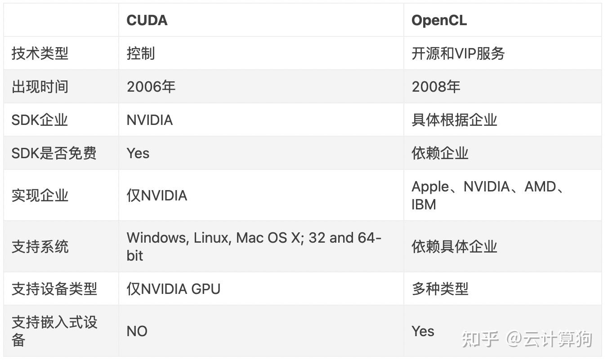Click the 多种类型 cell
Image resolution: width=608 pixels, height=364 pixels.
tap(440, 289)
